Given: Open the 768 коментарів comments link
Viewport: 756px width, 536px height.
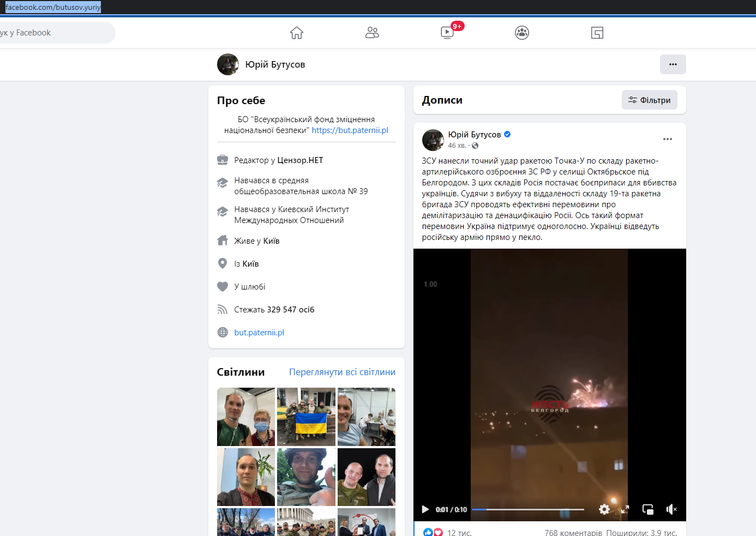Looking at the screenshot, I should [573, 533].
